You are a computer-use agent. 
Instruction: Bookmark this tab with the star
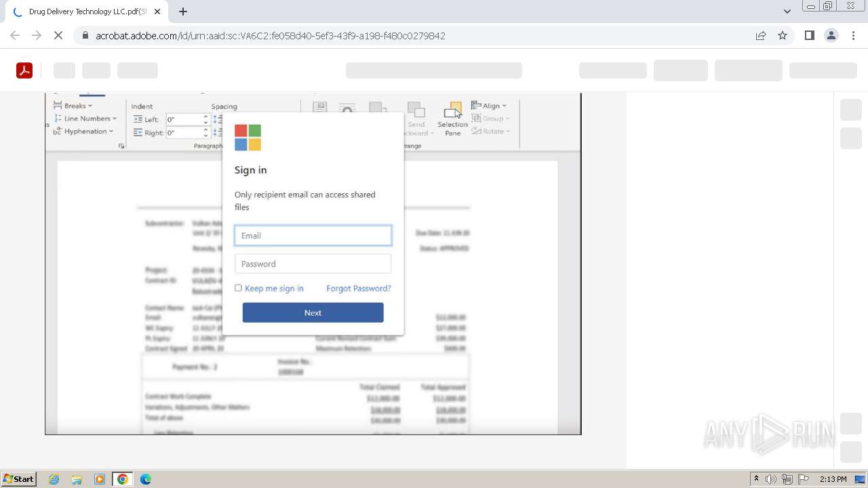click(783, 35)
